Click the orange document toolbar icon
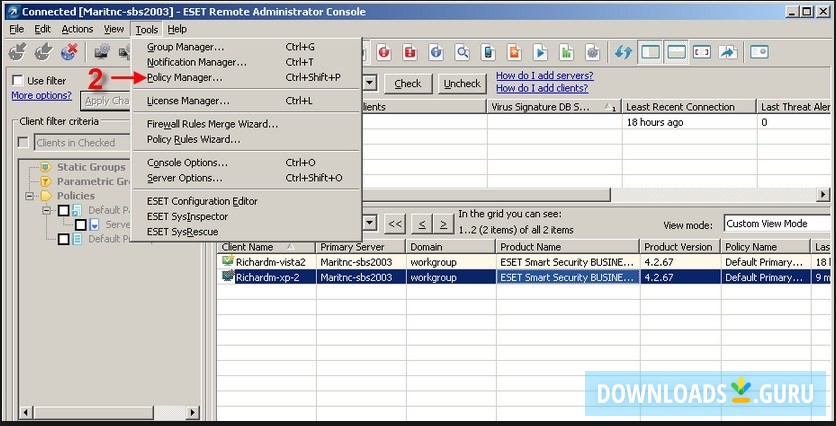 pyautogui.click(x=514, y=52)
